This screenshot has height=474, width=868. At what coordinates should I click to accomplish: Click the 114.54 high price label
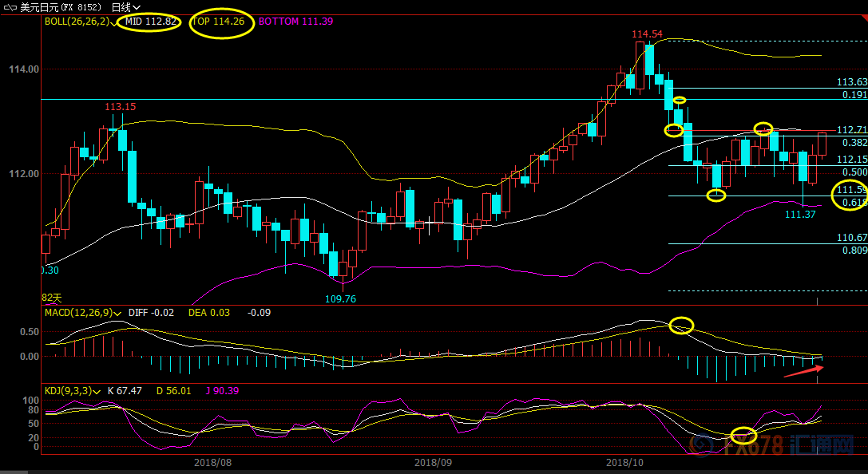point(647,34)
